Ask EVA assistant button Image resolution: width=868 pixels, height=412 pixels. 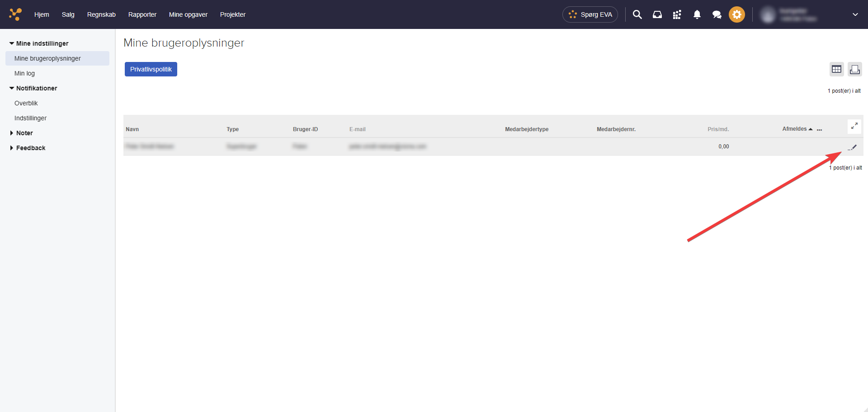click(x=590, y=14)
